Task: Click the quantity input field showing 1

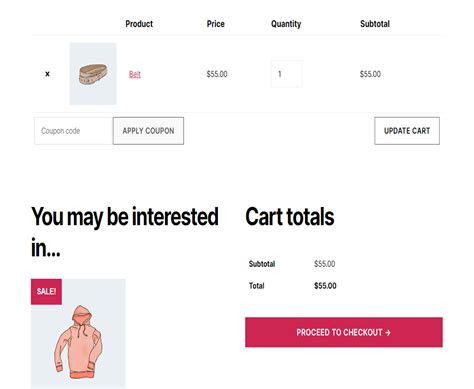Action: click(287, 74)
